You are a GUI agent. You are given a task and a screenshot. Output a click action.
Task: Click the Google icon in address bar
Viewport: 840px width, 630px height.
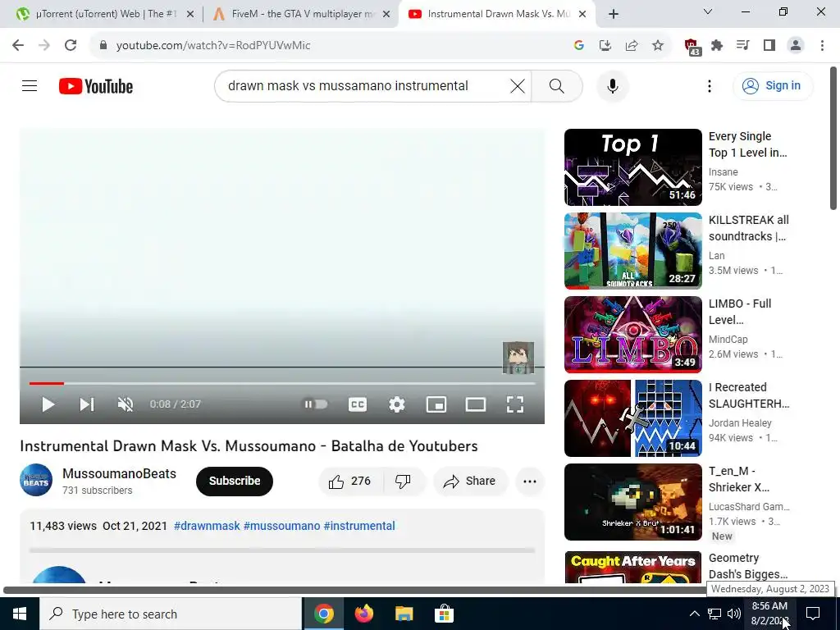pyautogui.click(x=578, y=46)
